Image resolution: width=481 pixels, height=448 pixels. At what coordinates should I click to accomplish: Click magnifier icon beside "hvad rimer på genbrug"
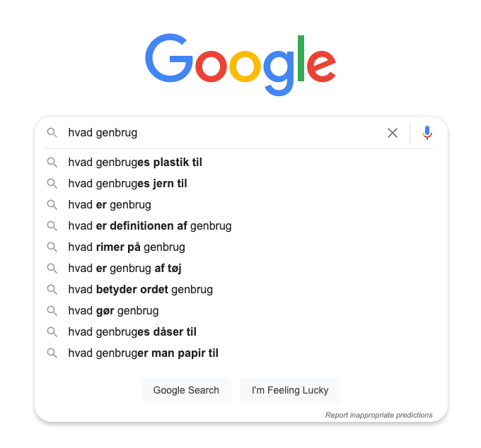click(x=52, y=247)
